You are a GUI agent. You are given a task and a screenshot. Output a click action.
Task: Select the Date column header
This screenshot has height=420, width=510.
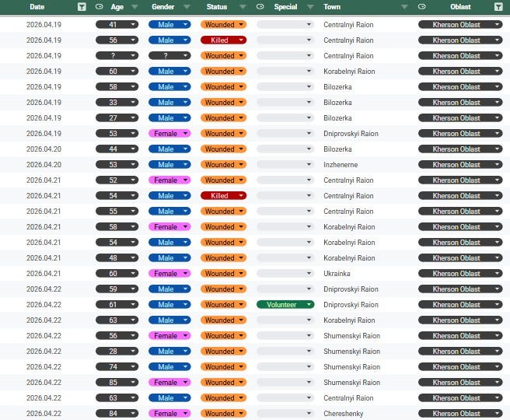coord(37,7)
